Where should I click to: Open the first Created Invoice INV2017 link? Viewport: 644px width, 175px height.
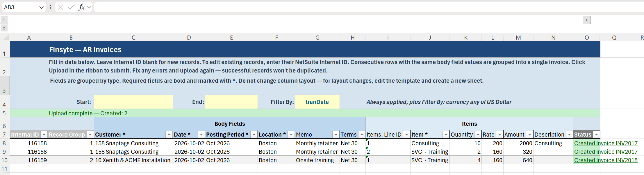[x=606, y=143]
